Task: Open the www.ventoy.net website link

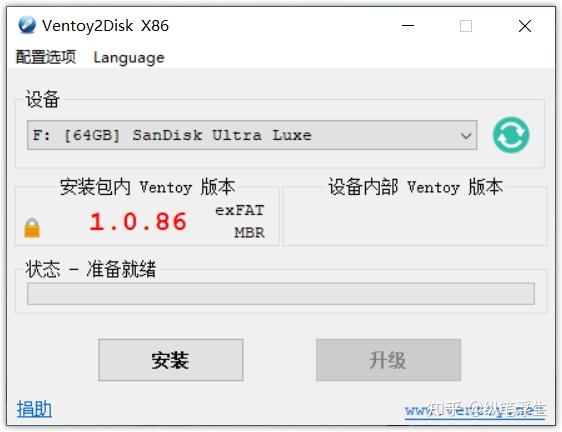Action: 475,410
